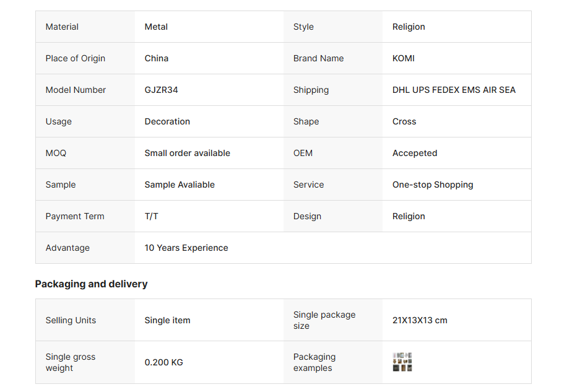The height and width of the screenshot is (392, 585).
Task: Click the Religion value in Design row
Action: (x=409, y=216)
